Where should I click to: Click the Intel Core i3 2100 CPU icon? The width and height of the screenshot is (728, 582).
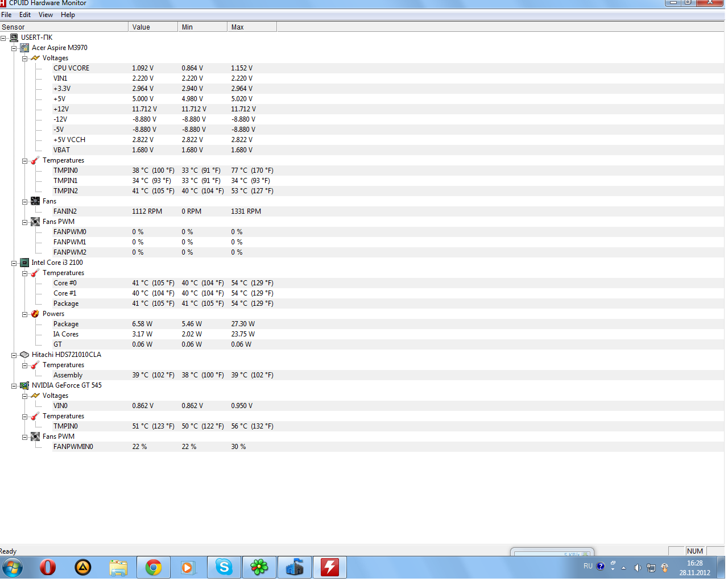(x=24, y=263)
